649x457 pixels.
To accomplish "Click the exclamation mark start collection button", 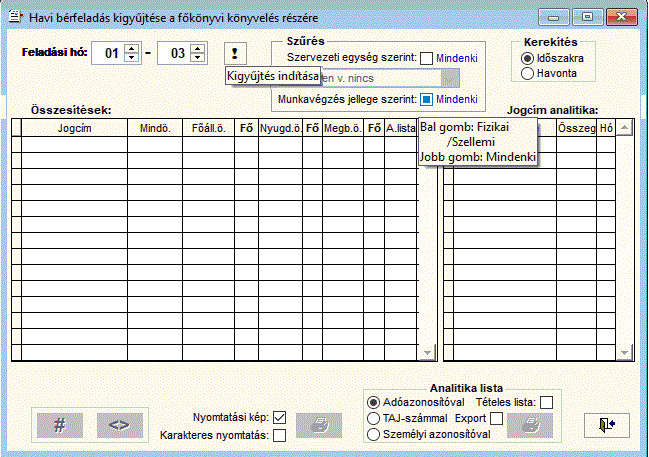I will point(233,53).
